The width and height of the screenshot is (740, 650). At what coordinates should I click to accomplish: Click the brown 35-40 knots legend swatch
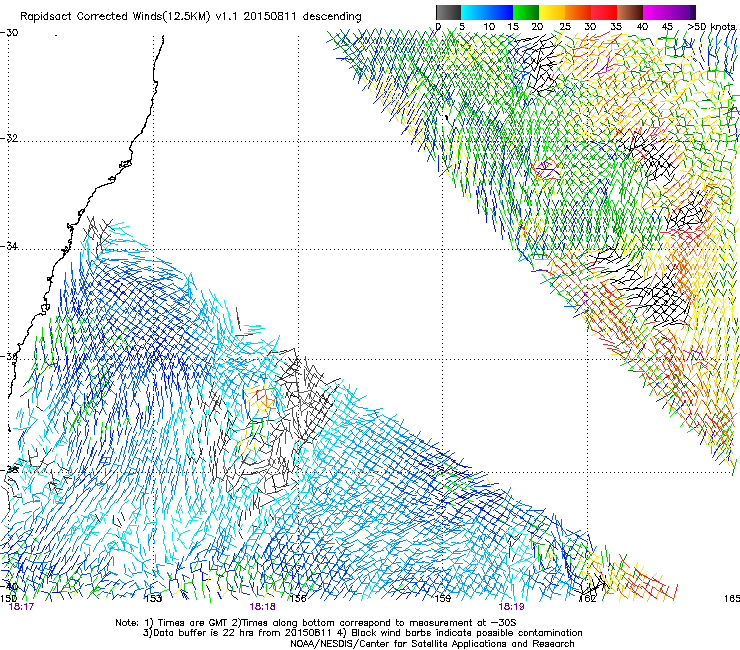click(x=630, y=12)
